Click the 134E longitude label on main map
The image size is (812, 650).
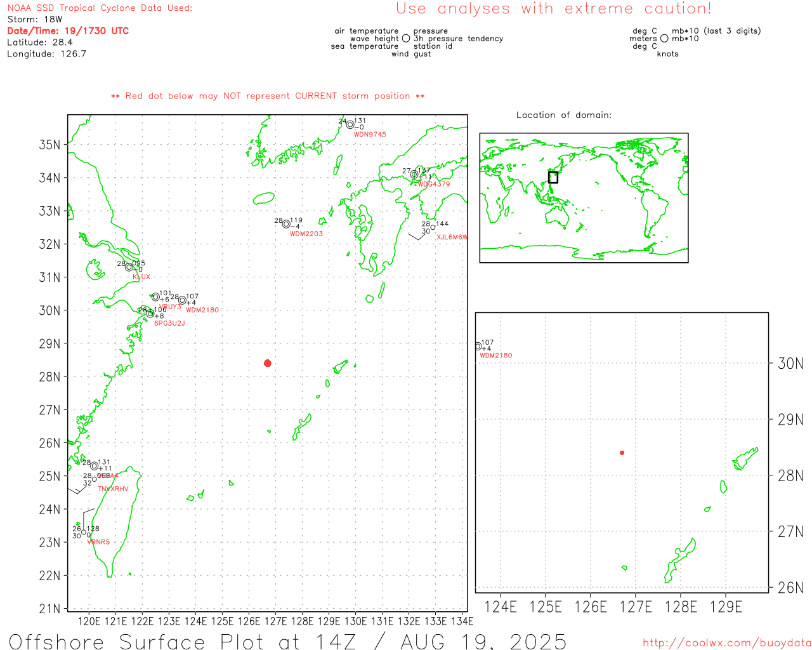point(462,621)
